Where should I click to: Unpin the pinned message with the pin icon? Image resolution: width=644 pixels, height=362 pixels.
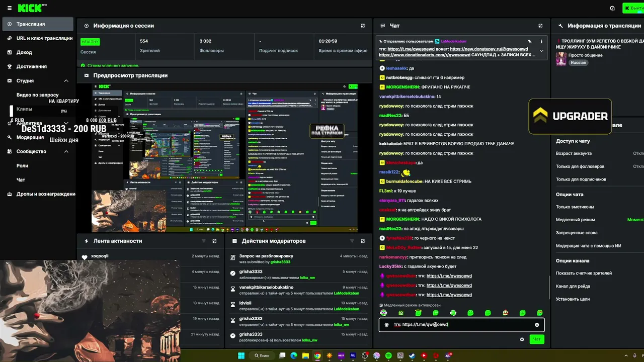[529, 41]
